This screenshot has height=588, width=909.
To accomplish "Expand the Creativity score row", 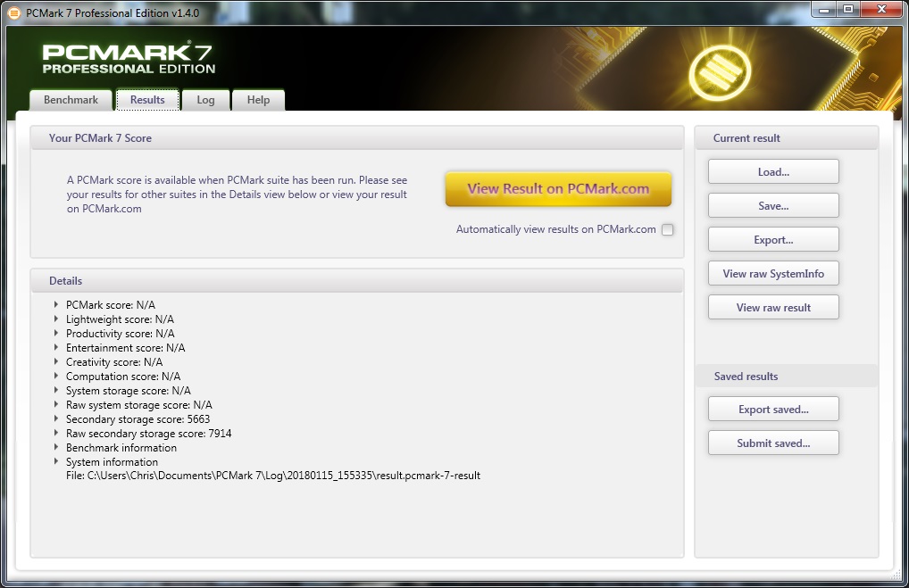I will [x=56, y=361].
